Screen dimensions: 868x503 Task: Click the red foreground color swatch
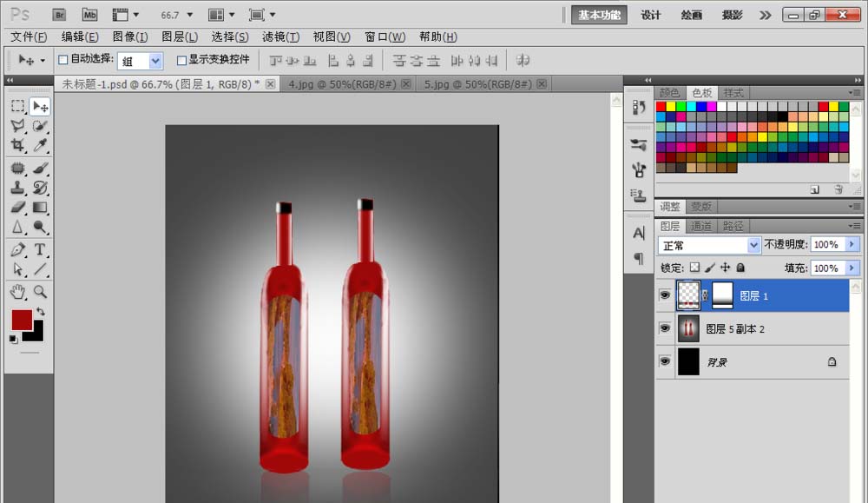(x=22, y=320)
